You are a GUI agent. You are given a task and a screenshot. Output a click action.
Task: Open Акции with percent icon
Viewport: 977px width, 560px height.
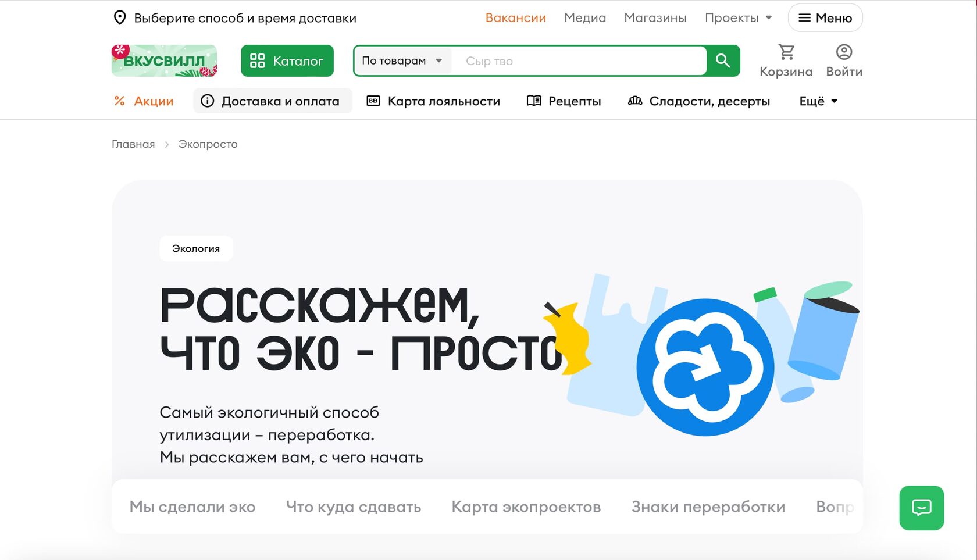click(144, 101)
